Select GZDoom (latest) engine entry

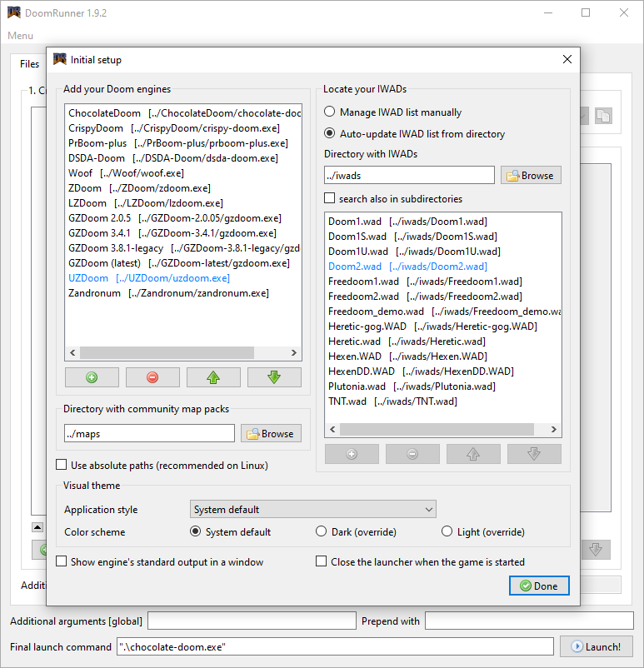coord(183,263)
